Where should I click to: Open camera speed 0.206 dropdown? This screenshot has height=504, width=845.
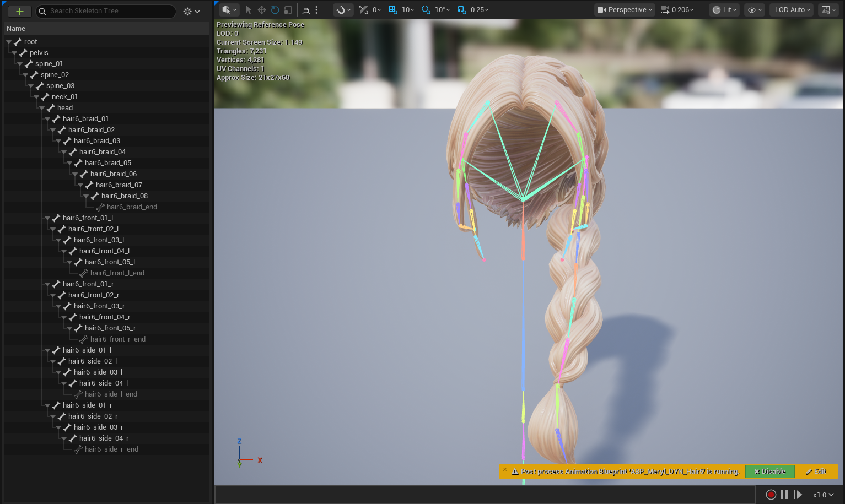[677, 10]
